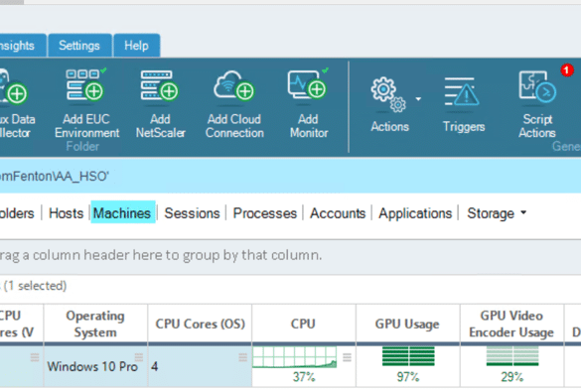Expand the Actions dropdown arrow
The height and width of the screenshot is (392, 581).
coord(418,99)
